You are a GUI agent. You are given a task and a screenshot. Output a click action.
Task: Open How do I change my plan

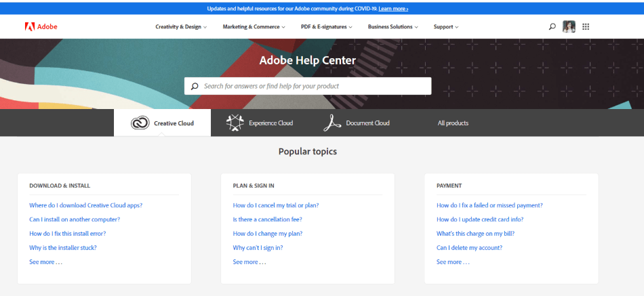(267, 234)
